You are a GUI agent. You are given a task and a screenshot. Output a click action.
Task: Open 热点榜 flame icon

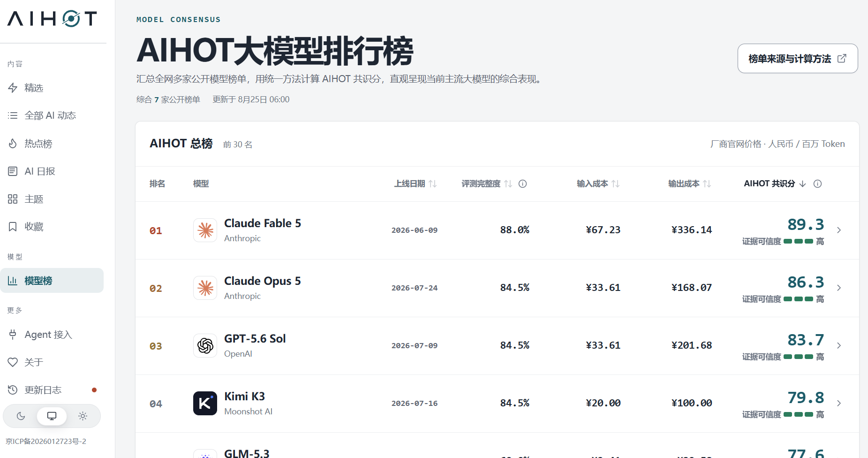(x=13, y=144)
